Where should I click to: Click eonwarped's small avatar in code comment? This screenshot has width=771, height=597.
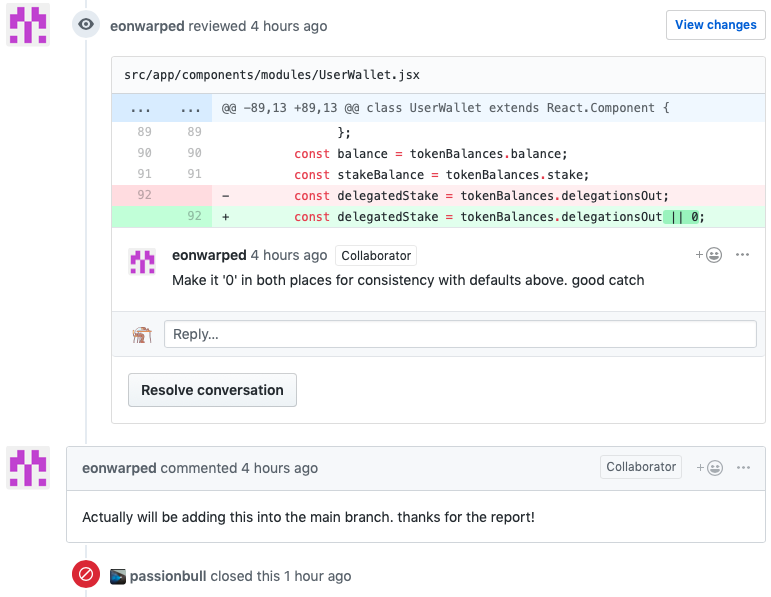(142, 262)
